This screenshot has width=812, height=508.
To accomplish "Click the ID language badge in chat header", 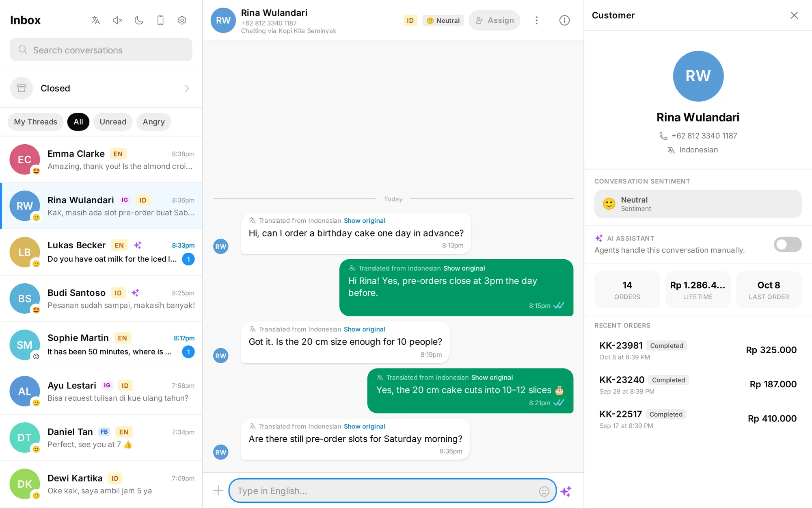I will click(410, 20).
